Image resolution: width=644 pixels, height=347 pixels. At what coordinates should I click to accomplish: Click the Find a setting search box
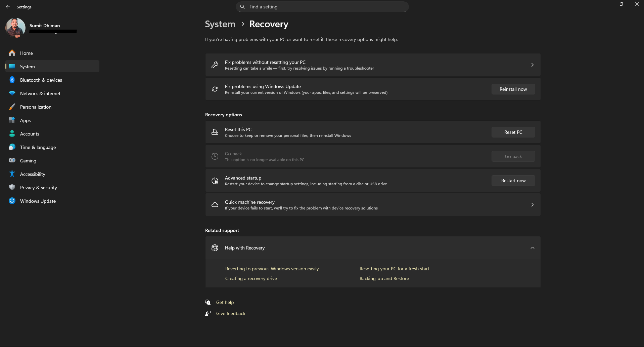322,7
